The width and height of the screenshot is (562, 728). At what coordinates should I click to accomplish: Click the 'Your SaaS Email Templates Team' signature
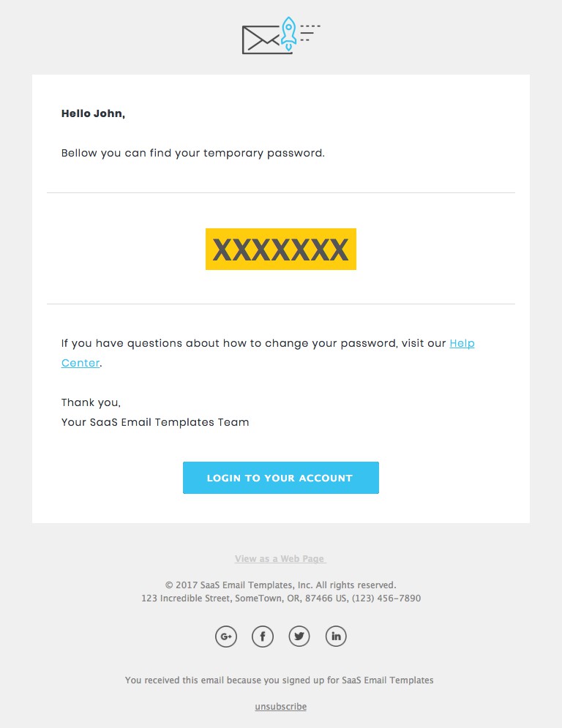pyautogui.click(x=155, y=422)
